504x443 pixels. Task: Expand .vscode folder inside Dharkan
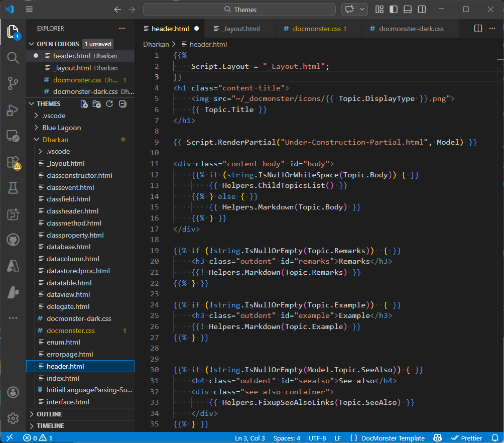tap(40, 151)
